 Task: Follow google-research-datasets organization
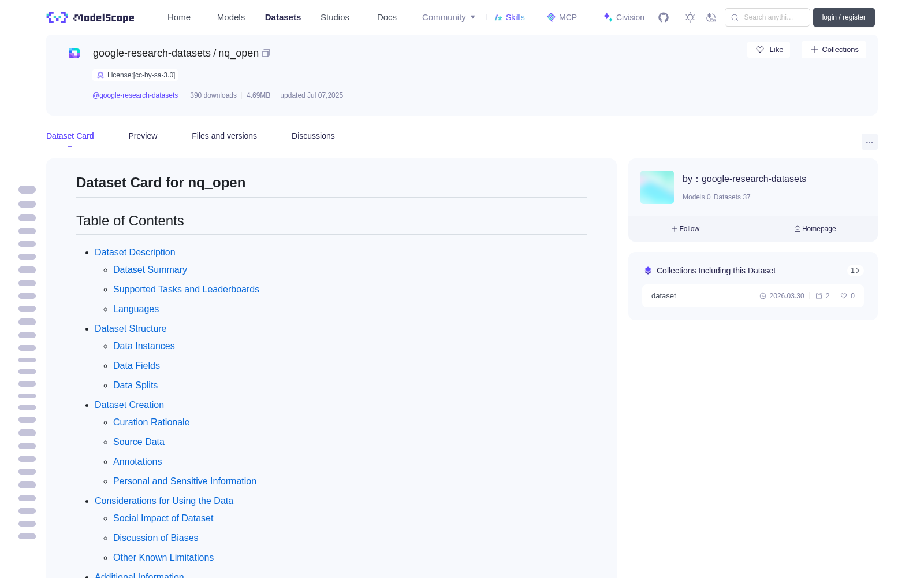click(x=685, y=229)
